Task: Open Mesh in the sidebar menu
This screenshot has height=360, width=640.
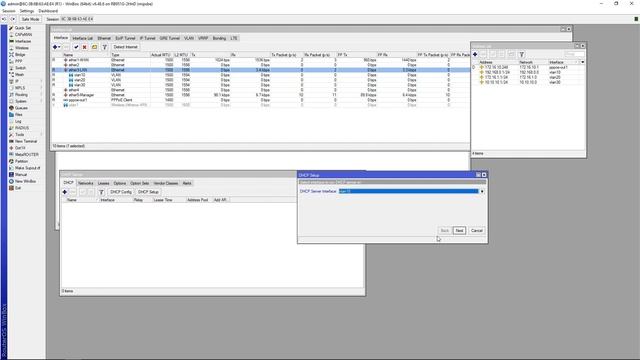Action: pos(19,74)
